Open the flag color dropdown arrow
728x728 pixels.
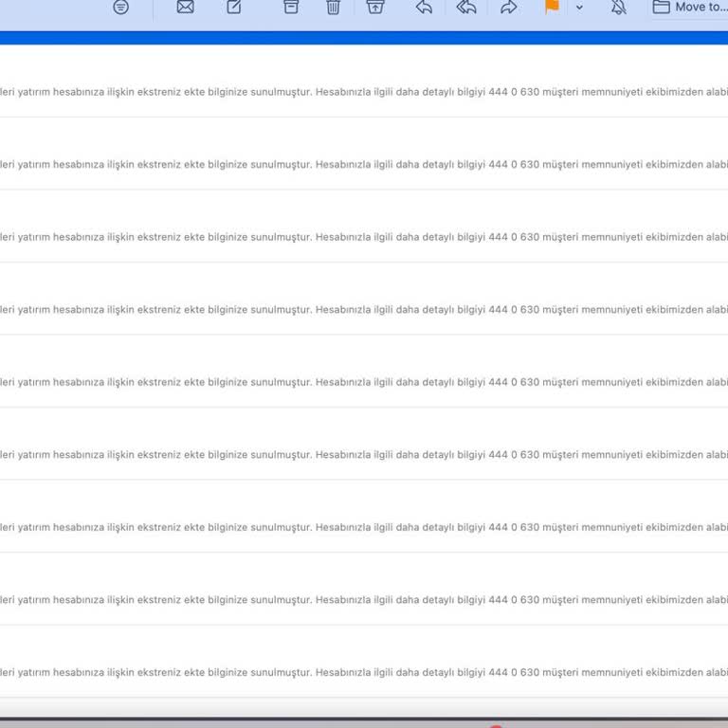pos(579,8)
